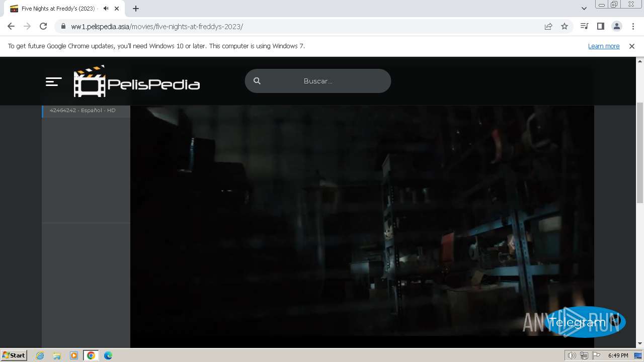Click the scrollbar up arrow
The width and height of the screenshot is (644, 362).
point(640,60)
